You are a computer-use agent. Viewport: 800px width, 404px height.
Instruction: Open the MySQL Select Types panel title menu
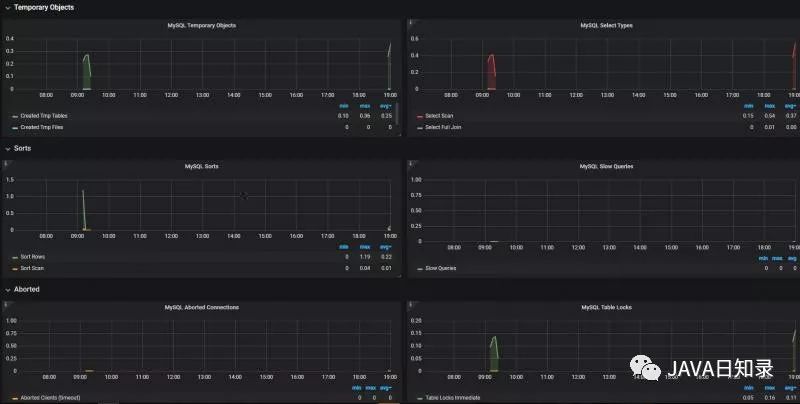coord(606,25)
